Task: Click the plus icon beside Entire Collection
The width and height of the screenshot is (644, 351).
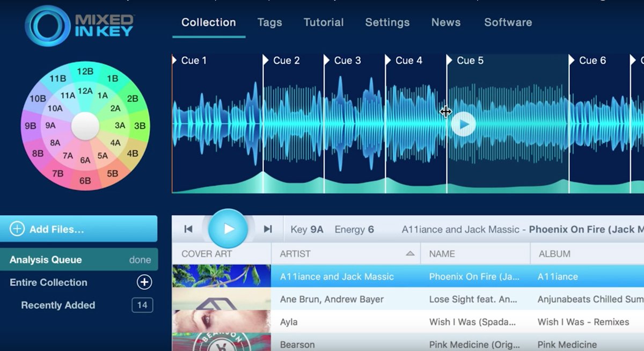Action: pyautogui.click(x=144, y=282)
